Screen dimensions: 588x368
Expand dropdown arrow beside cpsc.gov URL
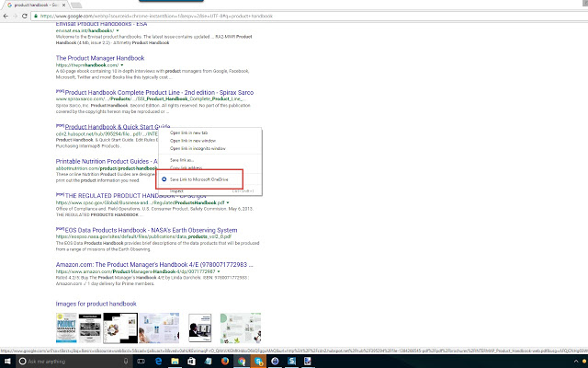tap(228, 202)
